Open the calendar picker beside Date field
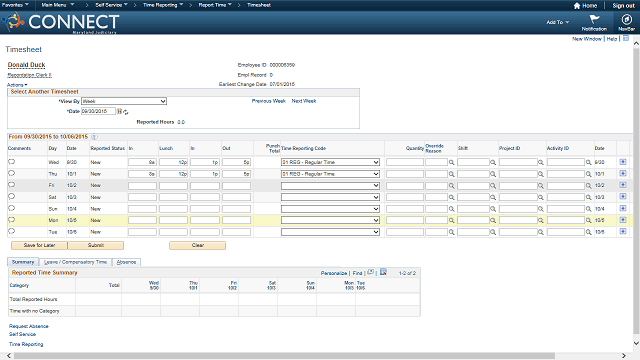The width and height of the screenshot is (640, 360). pos(119,111)
